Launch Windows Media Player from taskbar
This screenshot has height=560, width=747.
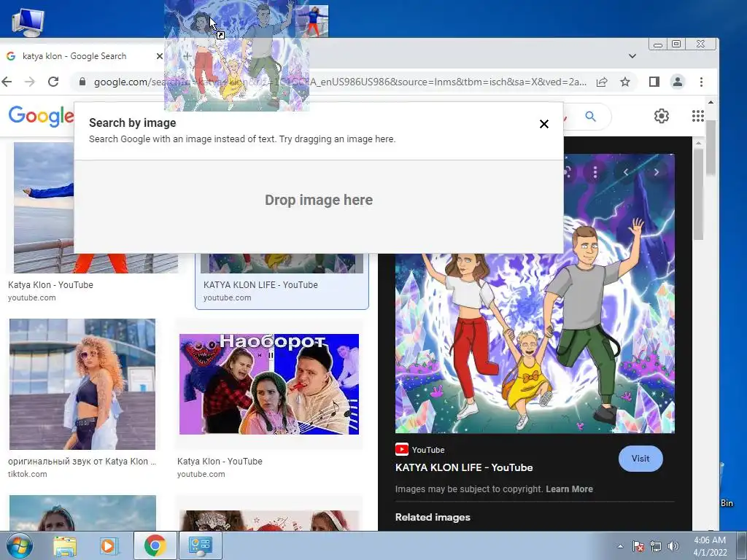coord(109,546)
